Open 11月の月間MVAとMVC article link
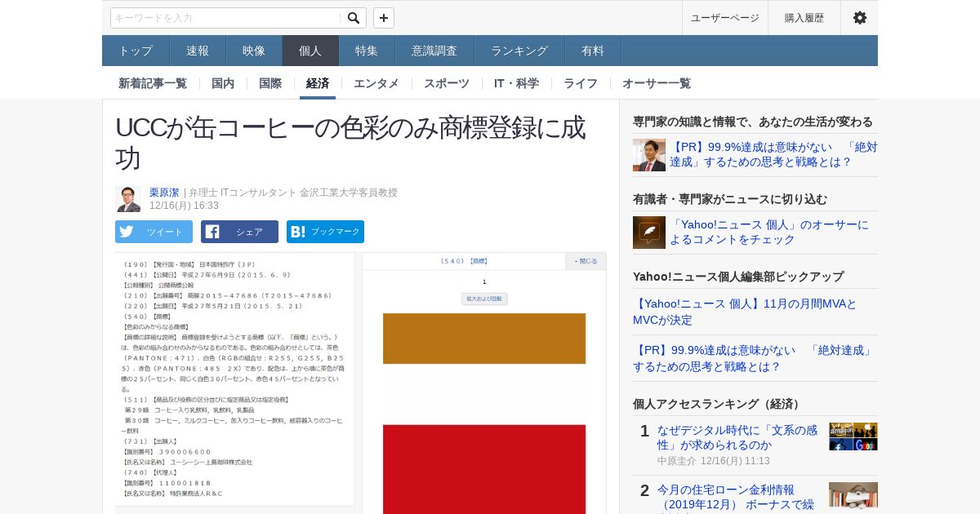The height and width of the screenshot is (514, 980). point(745,312)
